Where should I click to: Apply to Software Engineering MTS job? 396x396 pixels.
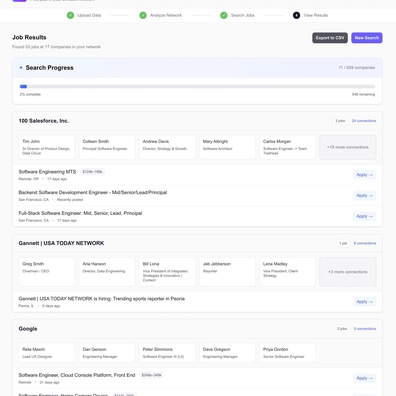[x=364, y=175]
